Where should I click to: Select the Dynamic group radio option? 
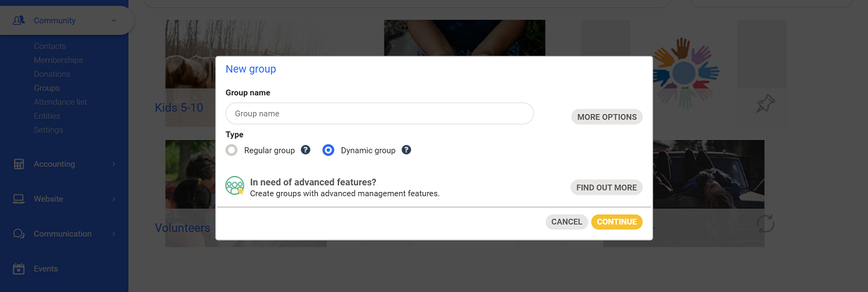(x=328, y=150)
